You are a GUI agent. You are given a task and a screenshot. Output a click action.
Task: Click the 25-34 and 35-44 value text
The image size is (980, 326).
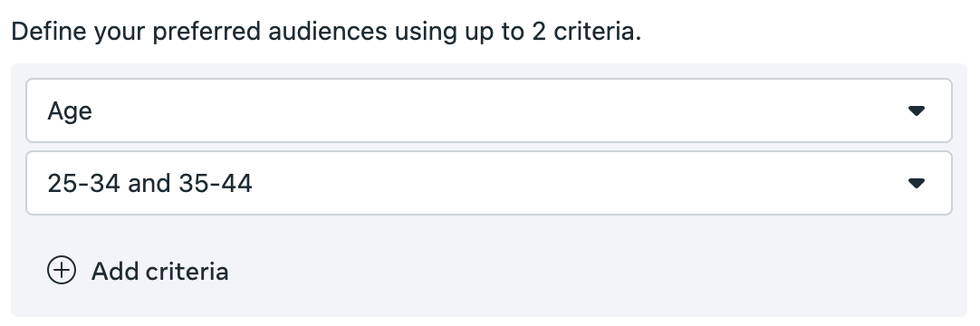150,183
